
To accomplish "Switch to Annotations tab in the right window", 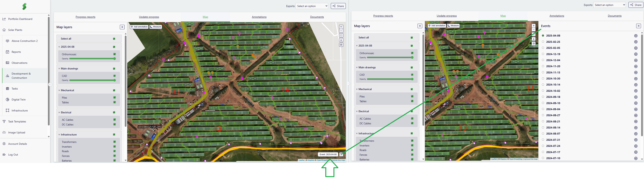I will tap(557, 16).
